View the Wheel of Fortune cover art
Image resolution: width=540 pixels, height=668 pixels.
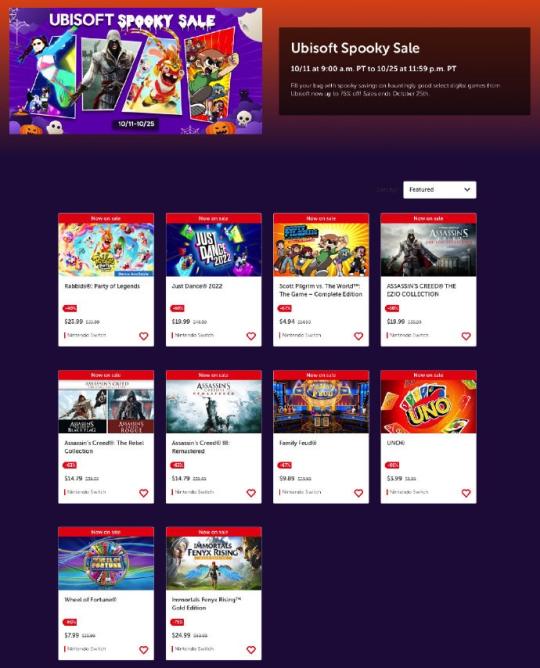tap(106, 563)
